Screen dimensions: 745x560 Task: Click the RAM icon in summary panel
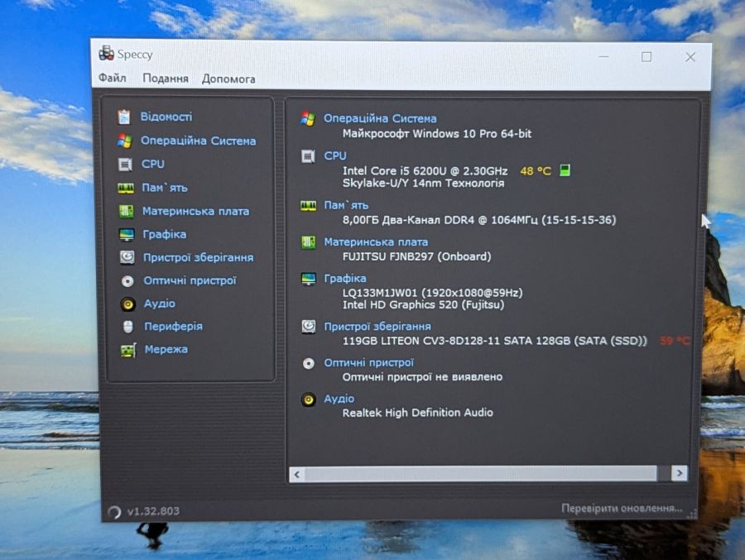pyautogui.click(x=308, y=206)
